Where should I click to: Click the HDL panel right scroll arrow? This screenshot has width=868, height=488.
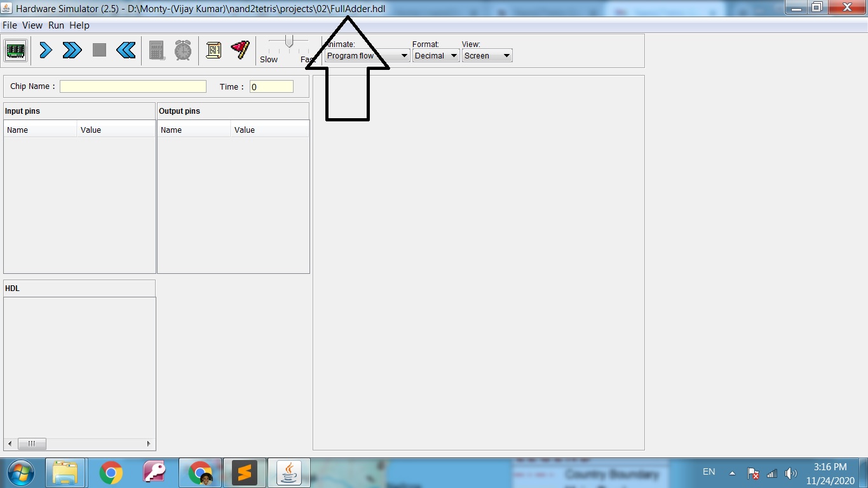pos(149,444)
